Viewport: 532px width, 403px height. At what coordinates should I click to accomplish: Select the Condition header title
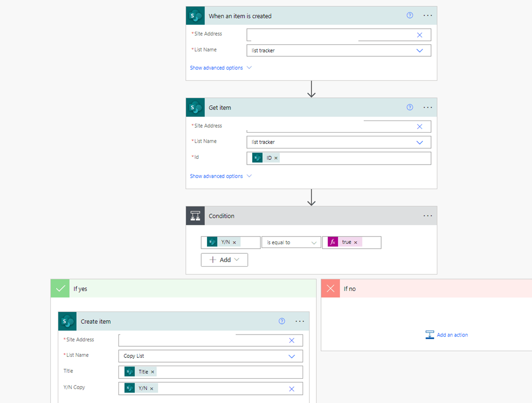222,216
